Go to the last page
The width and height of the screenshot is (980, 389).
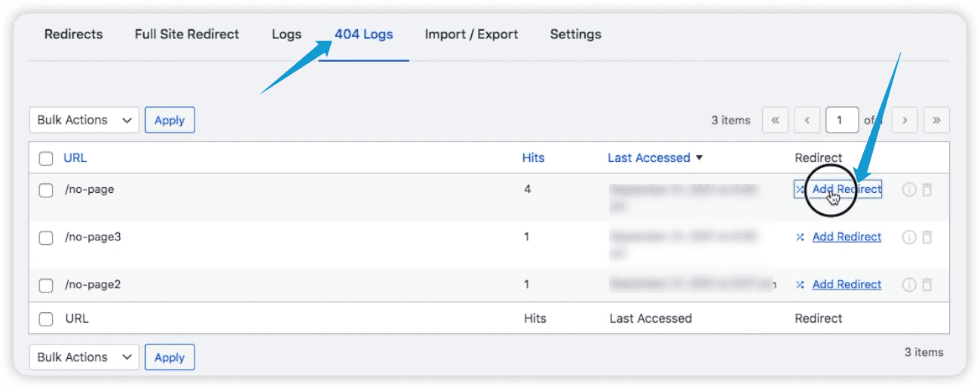click(936, 120)
